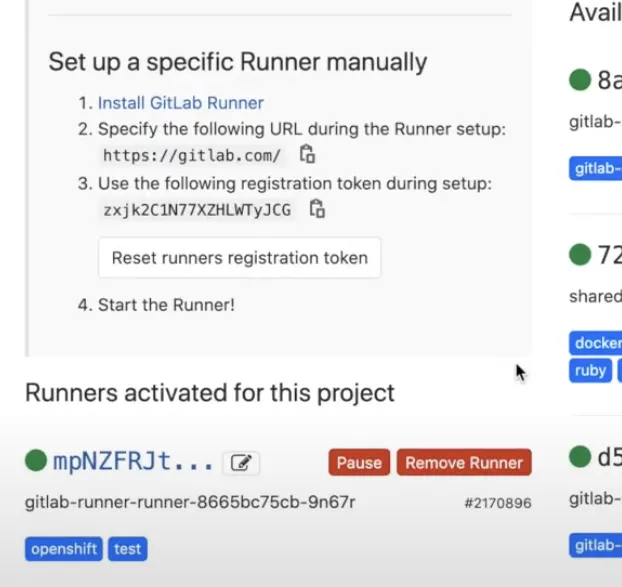Click the docker tag in available runners
This screenshot has height=587, width=622.
click(597, 343)
